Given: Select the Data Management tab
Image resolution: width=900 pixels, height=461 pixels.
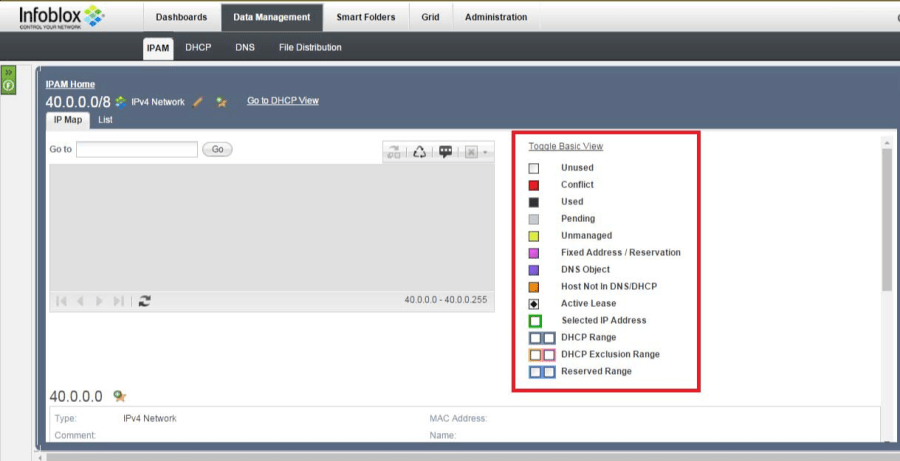Looking at the screenshot, I should point(272,17).
